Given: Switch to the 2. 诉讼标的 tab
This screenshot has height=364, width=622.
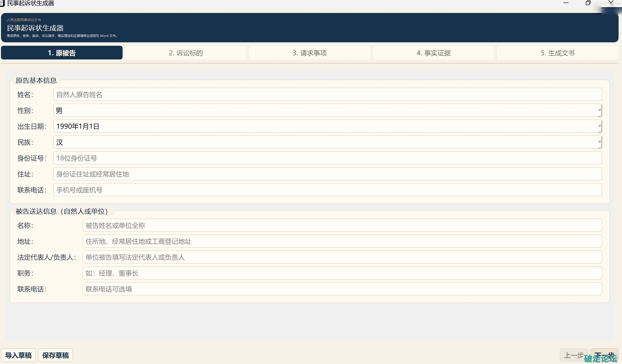Looking at the screenshot, I should 186,53.
